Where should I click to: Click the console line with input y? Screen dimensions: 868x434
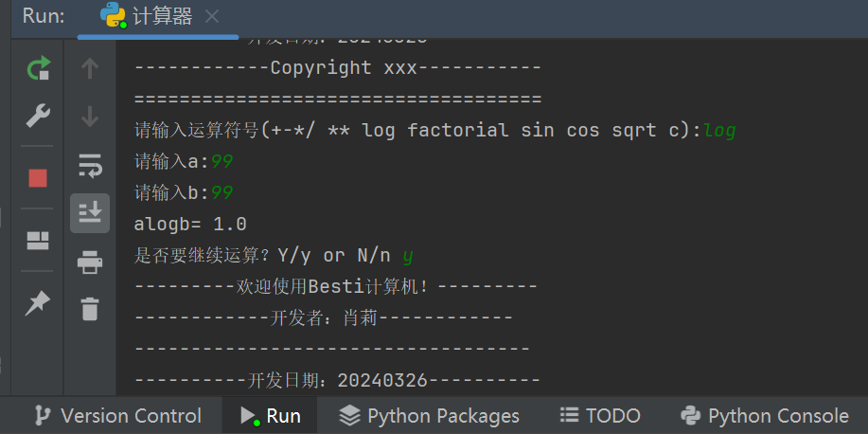pos(275,255)
